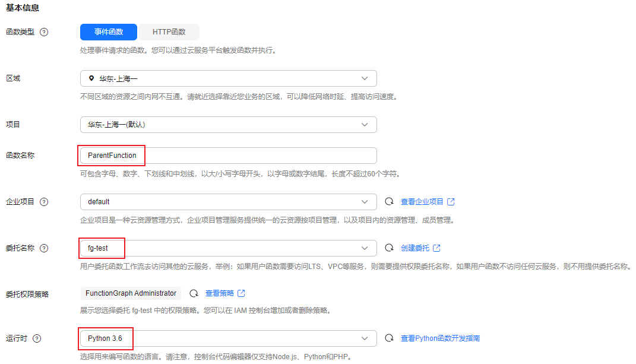Click the external-link icon after 查看策略
Viewport: 636px width, 364px height.
tap(241, 293)
